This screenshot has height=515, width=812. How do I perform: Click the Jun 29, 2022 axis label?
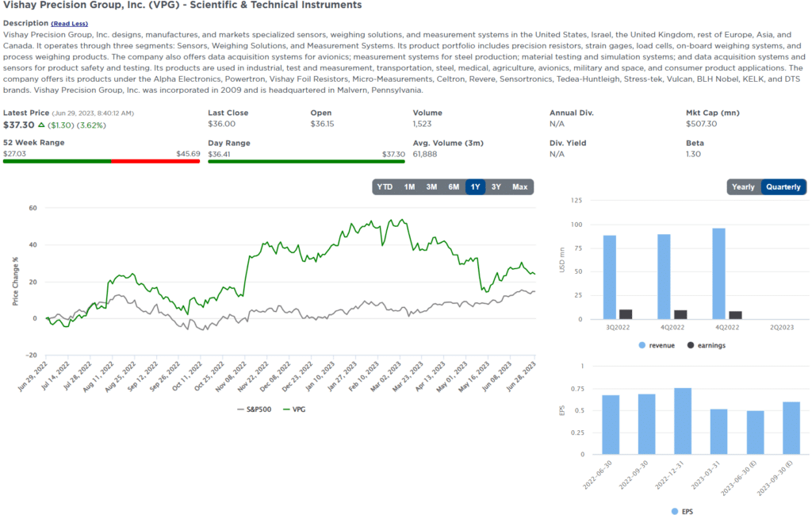pos(32,377)
